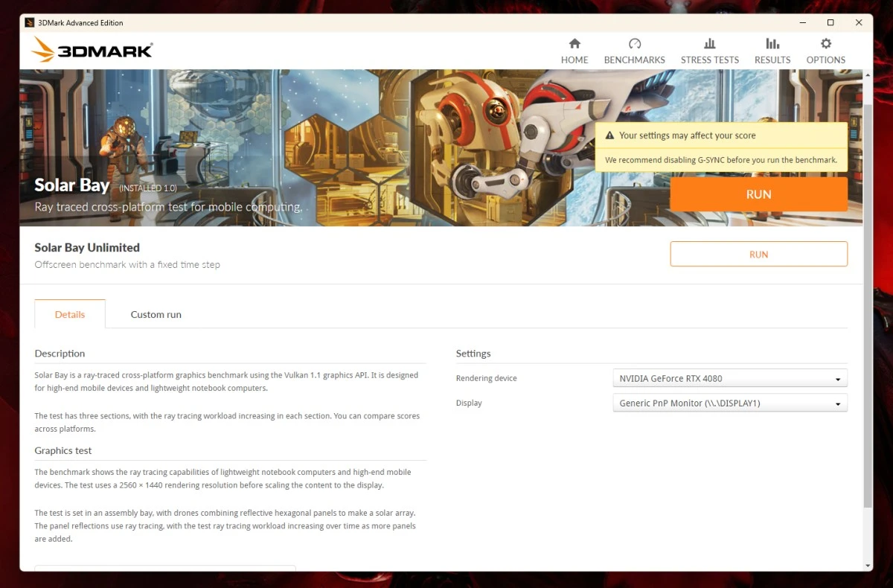Viewport: 893px width, 588px height.
Task: Click the INSTALLED 1.0 version label
Action: [147, 188]
